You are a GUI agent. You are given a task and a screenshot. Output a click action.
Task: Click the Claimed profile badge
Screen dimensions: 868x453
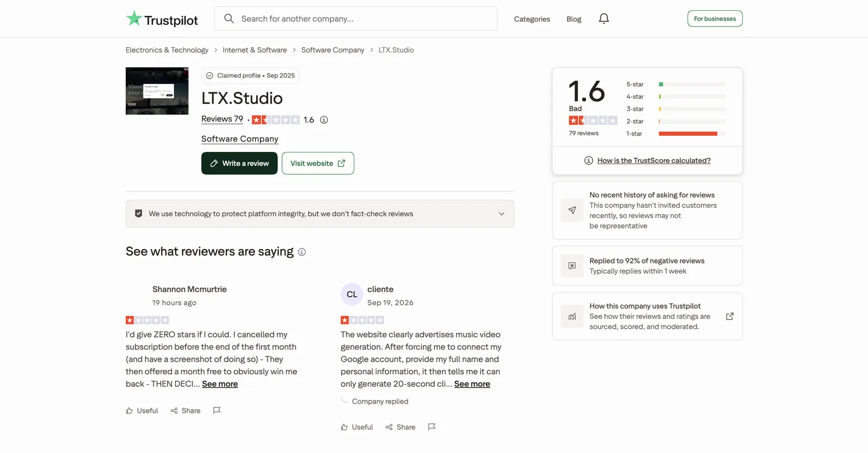[x=250, y=75]
